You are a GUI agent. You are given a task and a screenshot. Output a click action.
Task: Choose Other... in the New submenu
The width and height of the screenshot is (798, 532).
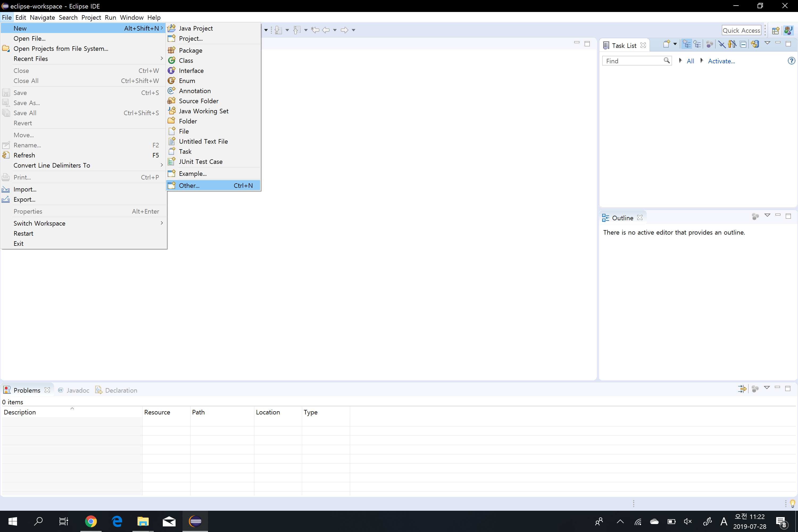[x=189, y=186]
